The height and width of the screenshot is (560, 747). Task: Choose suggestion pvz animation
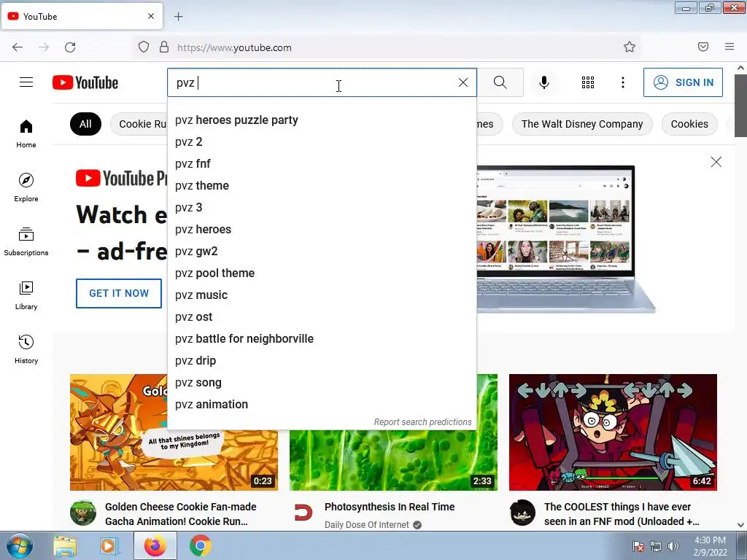(x=322, y=405)
